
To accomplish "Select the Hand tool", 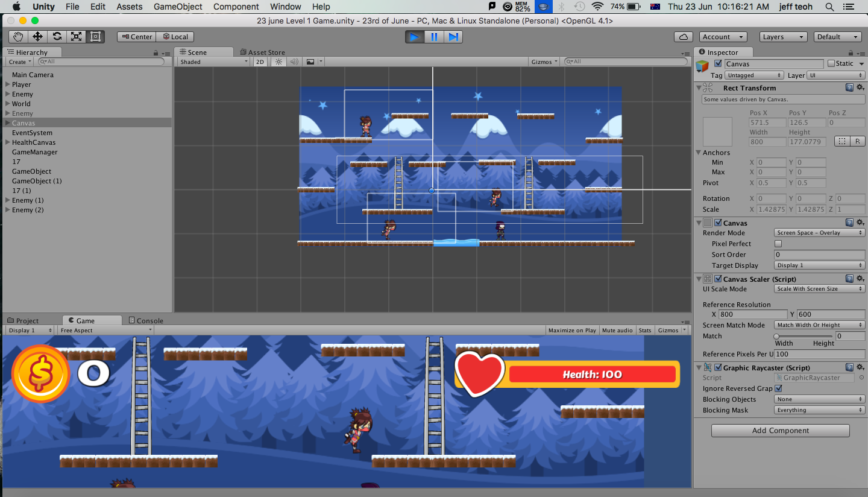I will tap(18, 37).
